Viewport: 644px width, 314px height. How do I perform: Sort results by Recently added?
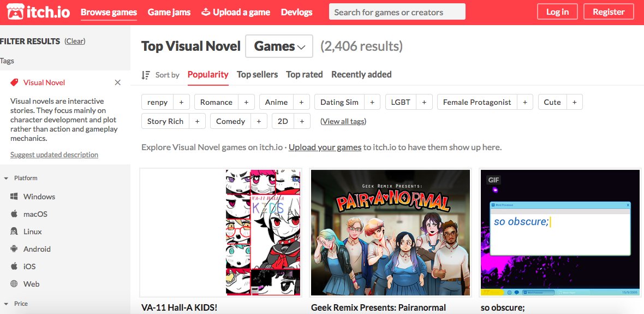tap(361, 74)
